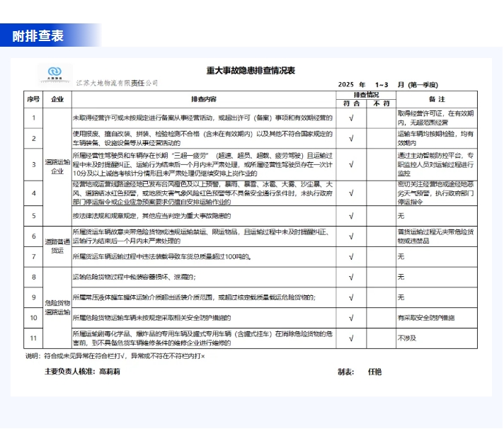Viewport: 504px width, 446px height.
Task: Click row 7 content about '超过100吨'
Action: [x=162, y=256]
